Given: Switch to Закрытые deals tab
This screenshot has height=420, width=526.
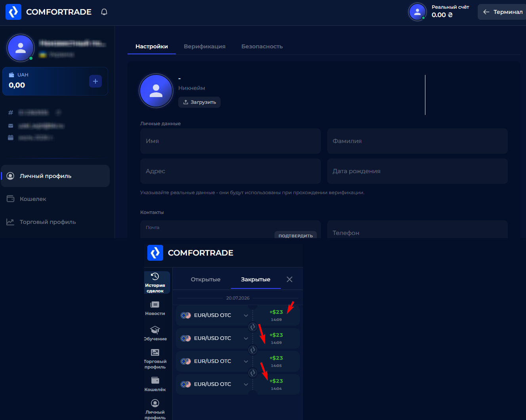Looking at the screenshot, I should (x=255, y=279).
